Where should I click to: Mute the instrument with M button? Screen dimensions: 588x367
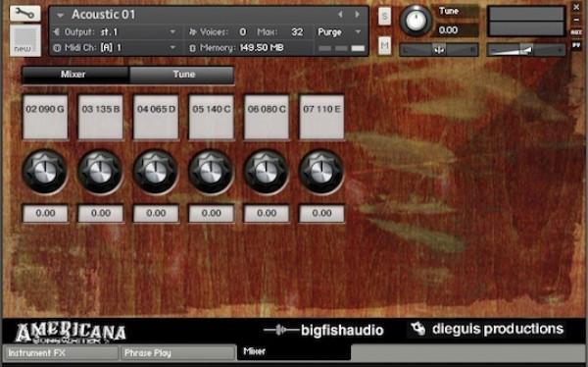click(384, 46)
